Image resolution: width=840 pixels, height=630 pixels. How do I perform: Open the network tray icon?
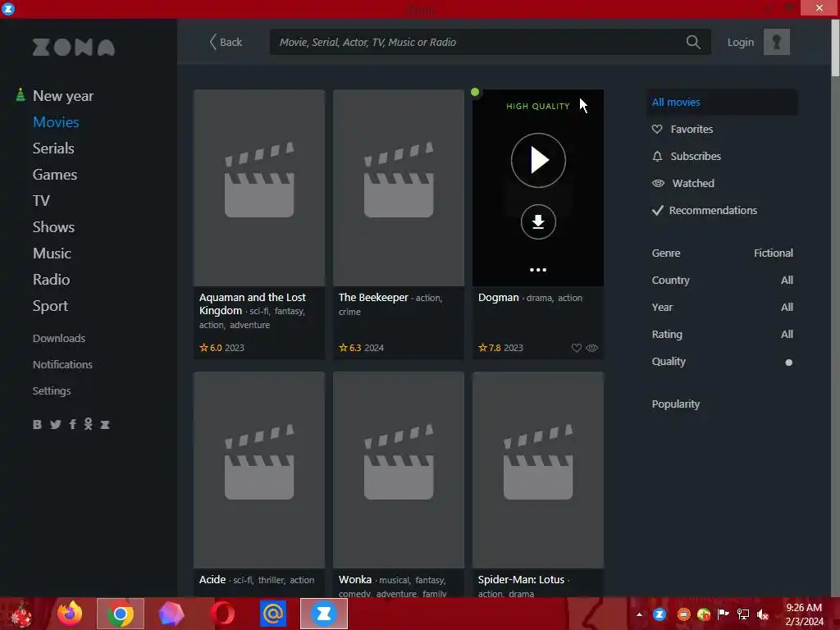(743, 614)
